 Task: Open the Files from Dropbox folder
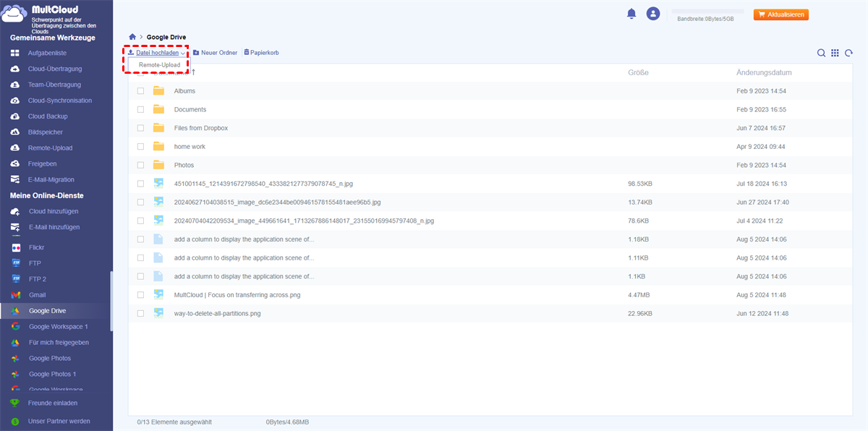(200, 128)
